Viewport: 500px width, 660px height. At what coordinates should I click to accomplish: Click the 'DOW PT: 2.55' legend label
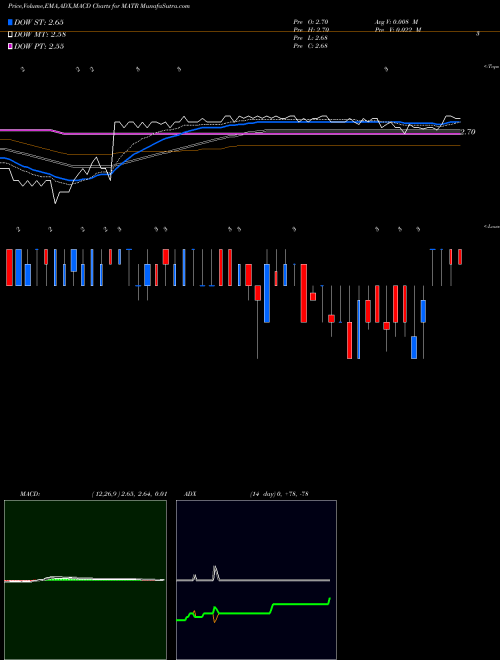(39, 46)
